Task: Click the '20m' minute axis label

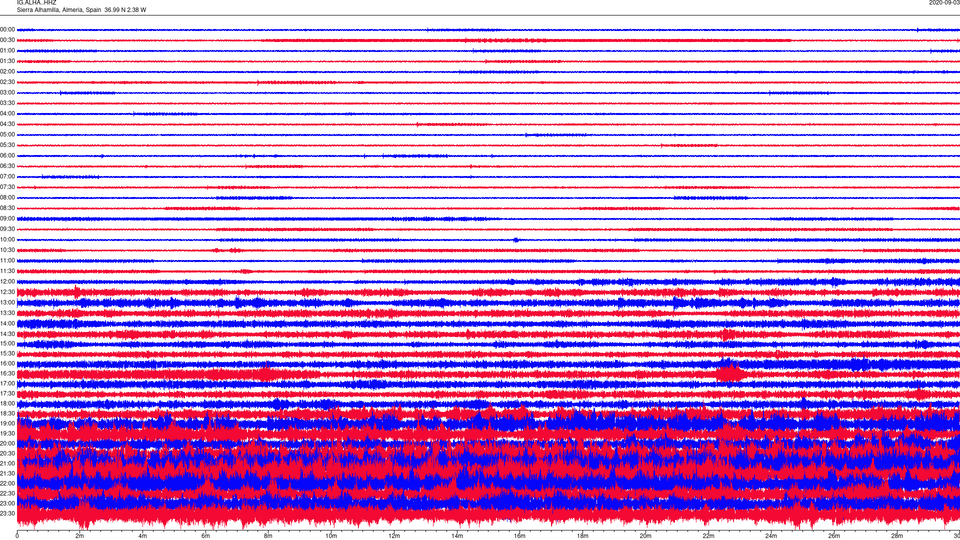Action: click(645, 536)
